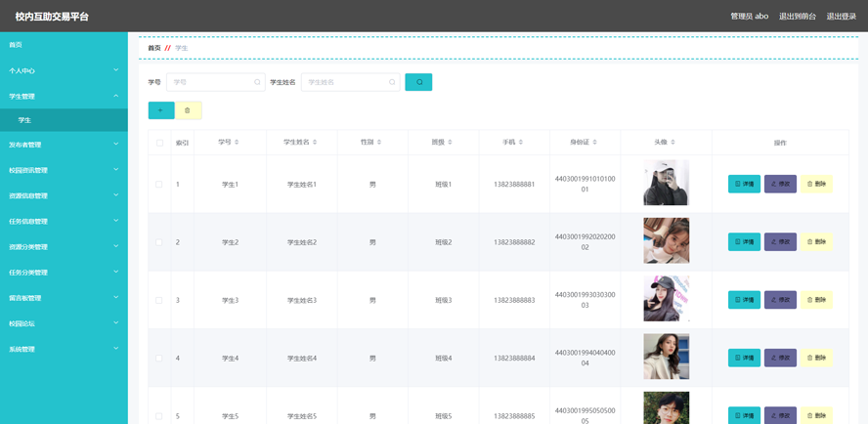Expand the 系统管理 sidebar menu
Screen dimensions: 868x424
(64, 349)
